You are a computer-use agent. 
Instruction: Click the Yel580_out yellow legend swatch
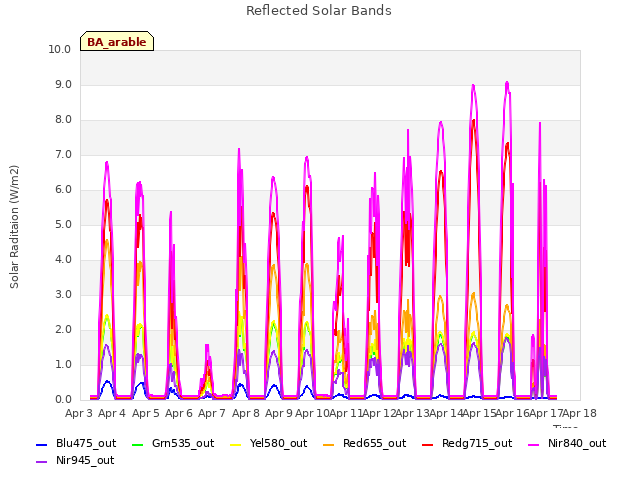point(236,444)
